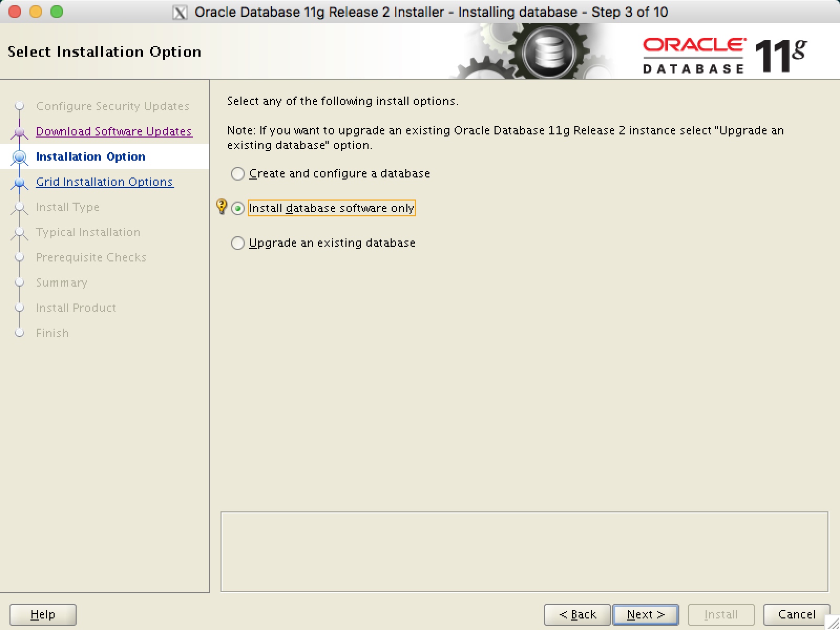
Task: Select Create and configure a database
Action: tap(238, 174)
